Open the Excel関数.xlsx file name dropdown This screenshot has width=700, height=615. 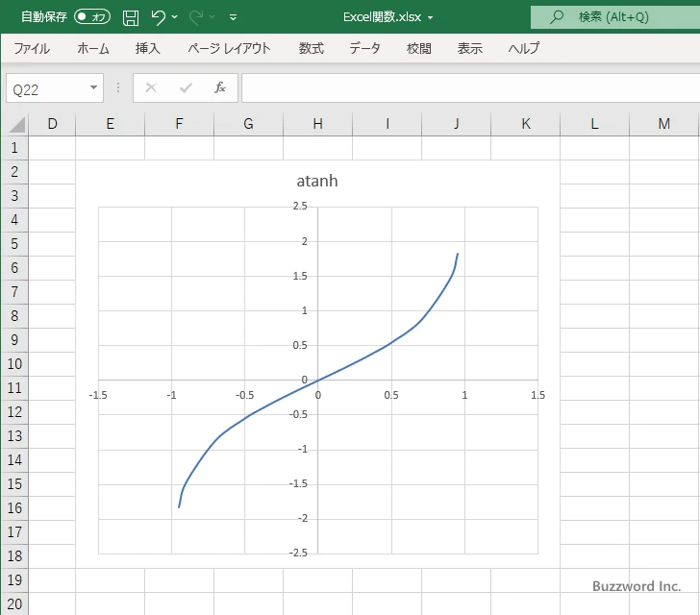click(x=431, y=18)
